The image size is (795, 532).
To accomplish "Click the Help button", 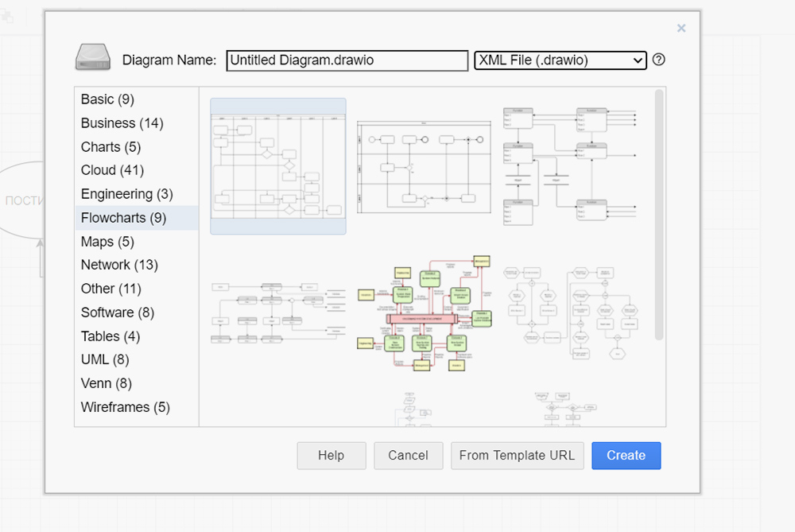I will (332, 456).
